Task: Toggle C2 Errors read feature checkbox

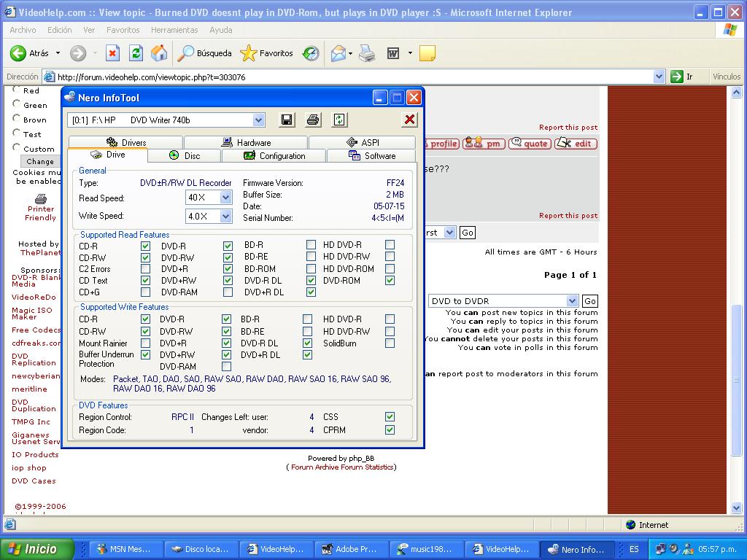Action: pyautogui.click(x=145, y=268)
